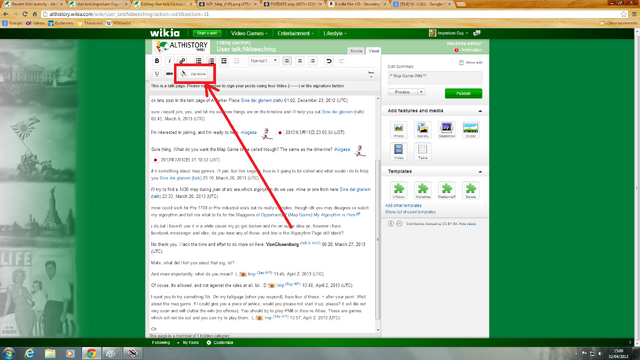Add a Gallery to the page
Screen dimensions: 640x360
(422, 130)
